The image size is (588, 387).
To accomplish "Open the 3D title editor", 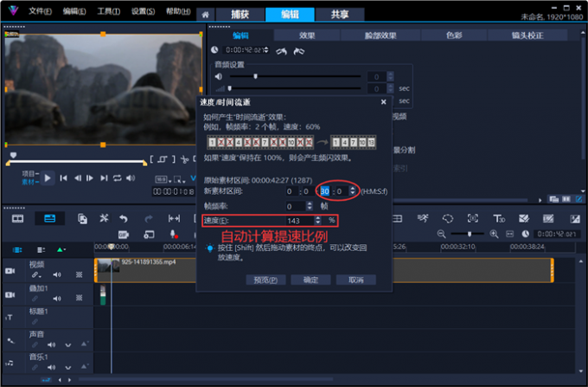I will tap(499, 218).
